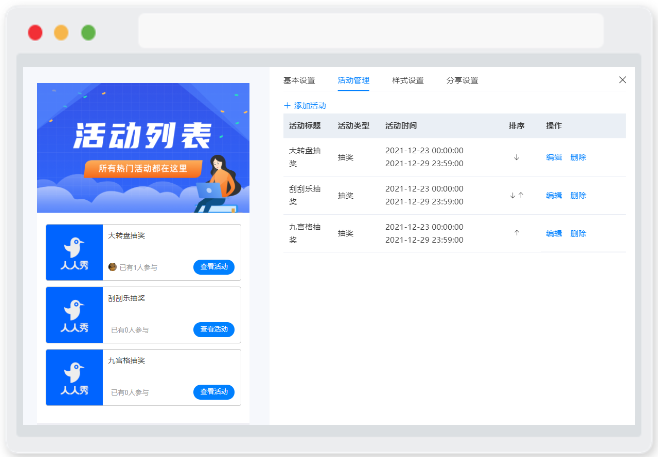Click the time cell of 九宫格抽奖 row
The height and width of the screenshot is (457, 658).
coord(424,233)
